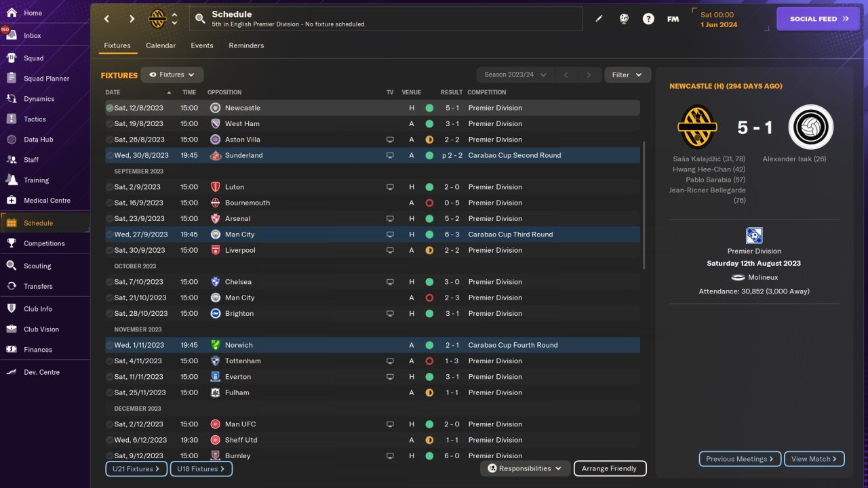This screenshot has width=868, height=488.
Task: Open Schedule in the sidebar
Action: point(45,223)
